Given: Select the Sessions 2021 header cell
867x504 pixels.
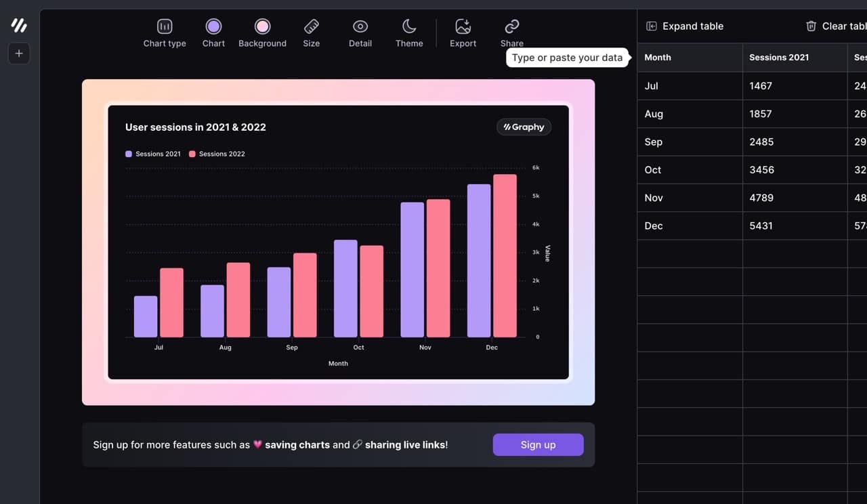Looking at the screenshot, I should (x=795, y=58).
